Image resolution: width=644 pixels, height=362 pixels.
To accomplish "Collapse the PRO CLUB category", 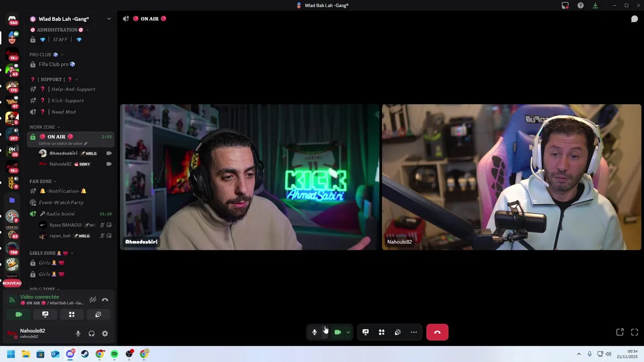I will 46,54.
